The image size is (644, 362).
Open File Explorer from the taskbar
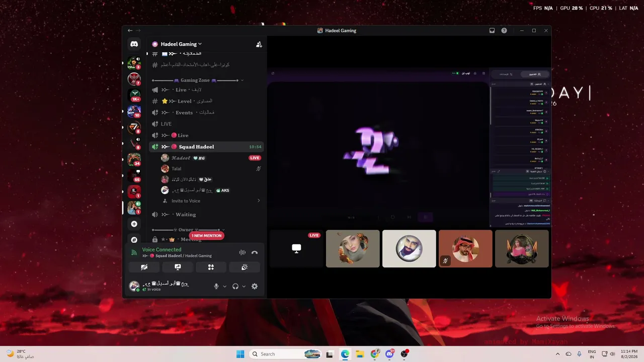(360, 354)
